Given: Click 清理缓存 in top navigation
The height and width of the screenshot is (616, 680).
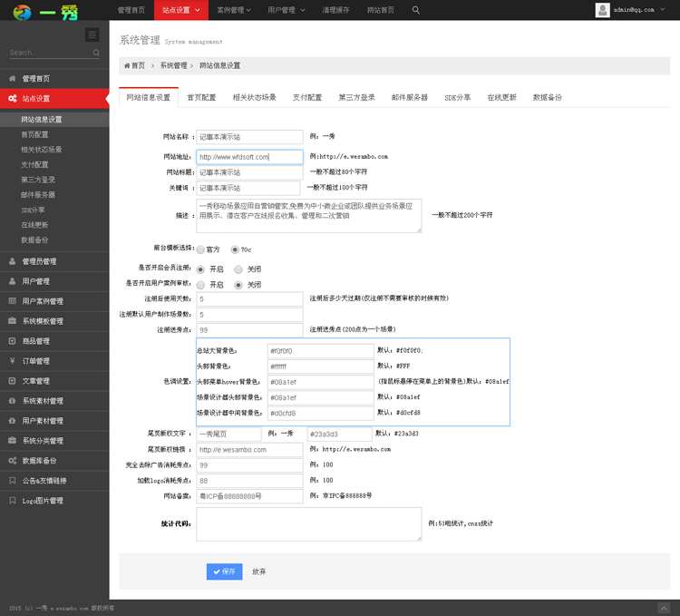Looking at the screenshot, I should coord(335,10).
